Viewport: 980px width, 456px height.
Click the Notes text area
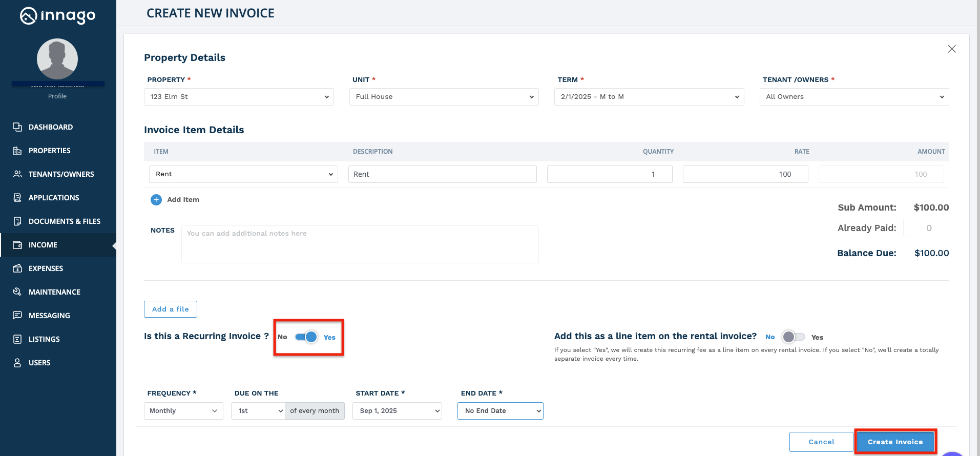click(x=360, y=244)
